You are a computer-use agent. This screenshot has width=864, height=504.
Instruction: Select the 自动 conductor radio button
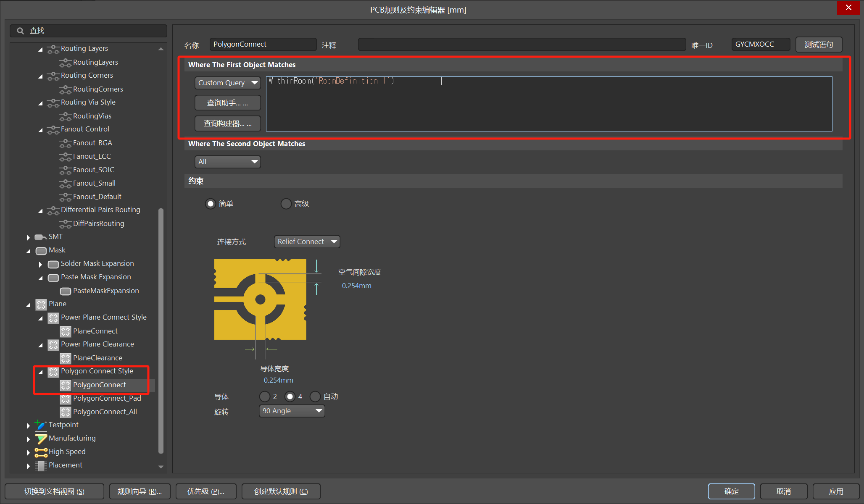315,396
